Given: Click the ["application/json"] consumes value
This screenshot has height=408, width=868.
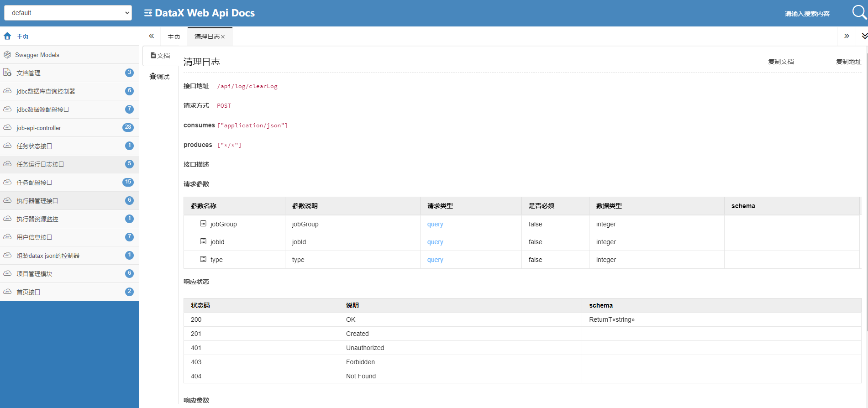Looking at the screenshot, I should (x=253, y=126).
